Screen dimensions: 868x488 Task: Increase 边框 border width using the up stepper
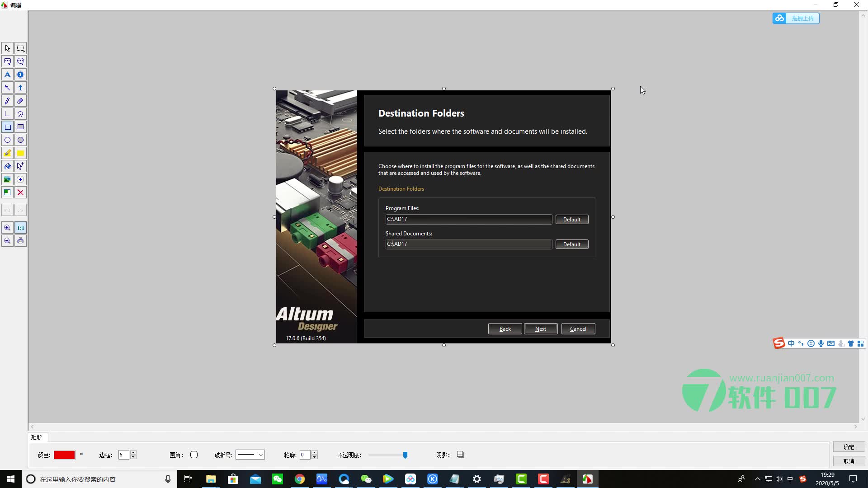pos(133,452)
